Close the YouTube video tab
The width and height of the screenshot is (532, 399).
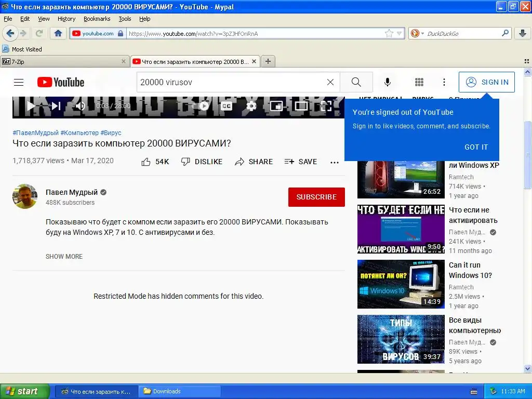(254, 61)
